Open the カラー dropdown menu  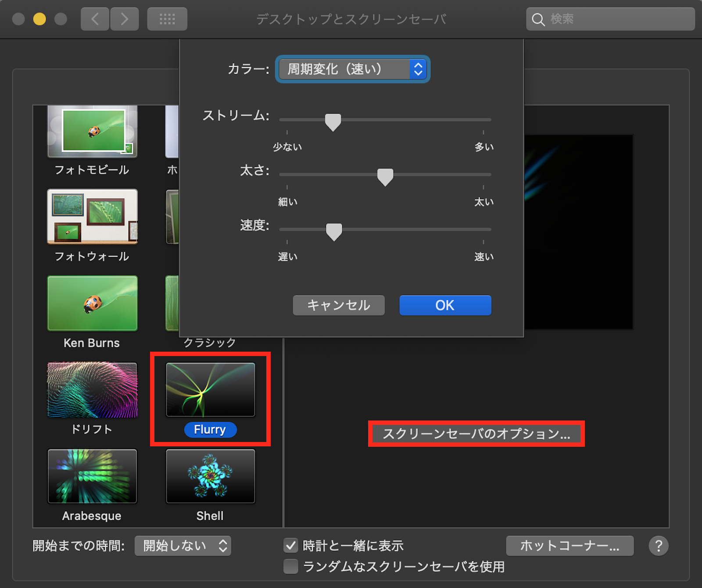click(x=352, y=69)
